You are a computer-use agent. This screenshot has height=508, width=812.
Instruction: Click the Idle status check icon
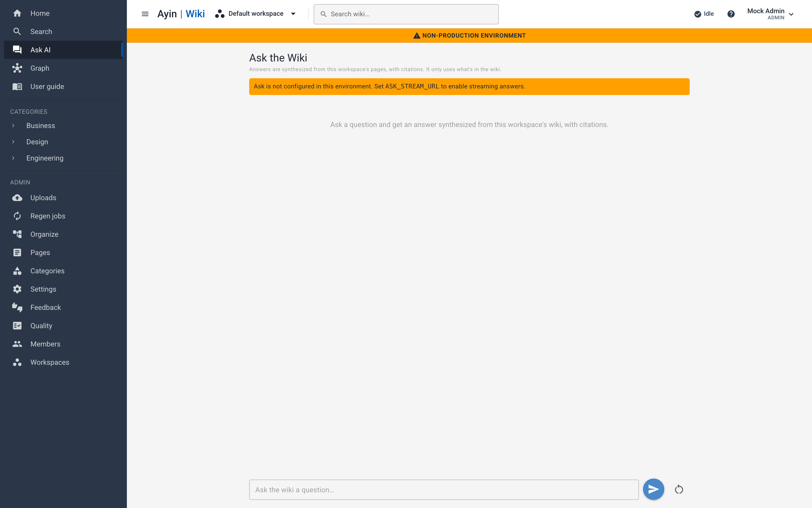tap(698, 14)
